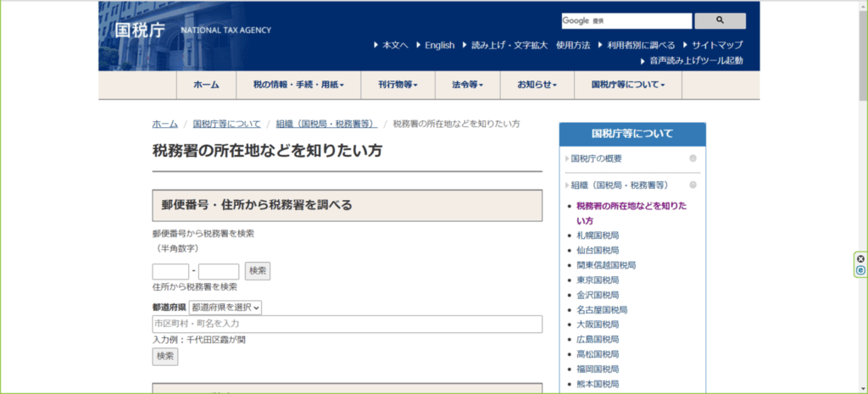Click the circle icon beside 国税庁の概要

pyautogui.click(x=693, y=158)
